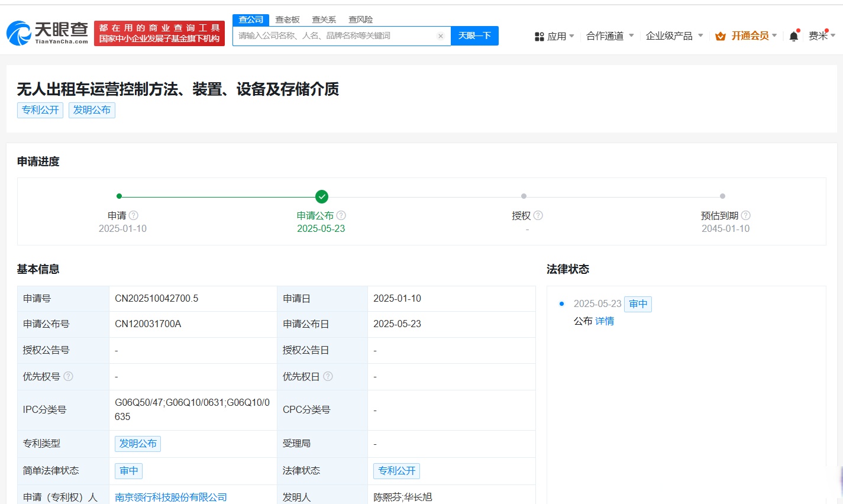
Task: Clear the search box with the × icon
Action: pos(440,35)
